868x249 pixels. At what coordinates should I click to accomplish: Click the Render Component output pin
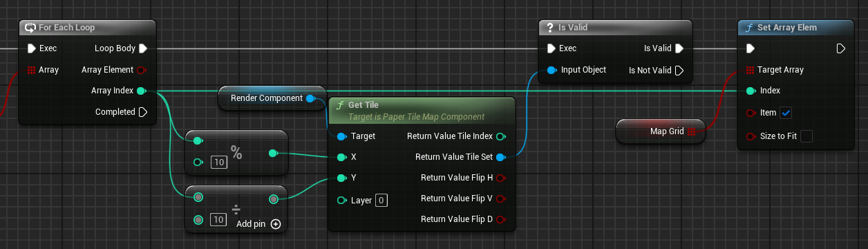click(x=310, y=98)
